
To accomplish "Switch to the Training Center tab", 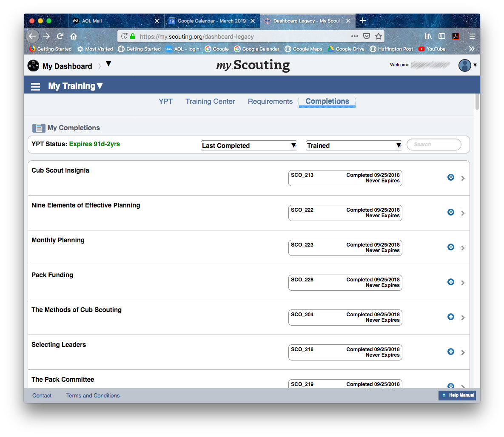I will (x=210, y=102).
